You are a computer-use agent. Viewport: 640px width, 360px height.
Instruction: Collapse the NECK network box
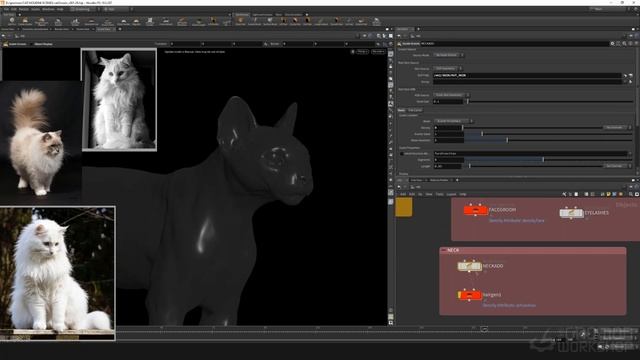(x=444, y=250)
